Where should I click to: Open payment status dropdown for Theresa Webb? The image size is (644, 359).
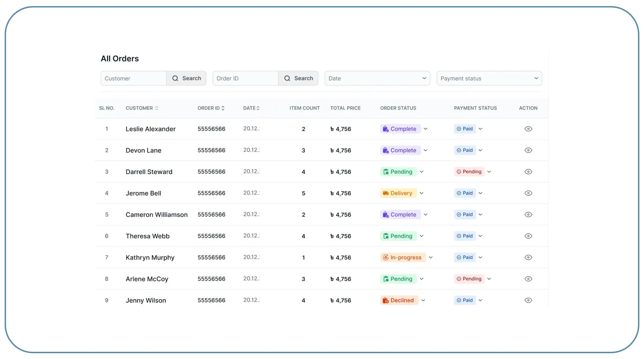pyautogui.click(x=480, y=236)
